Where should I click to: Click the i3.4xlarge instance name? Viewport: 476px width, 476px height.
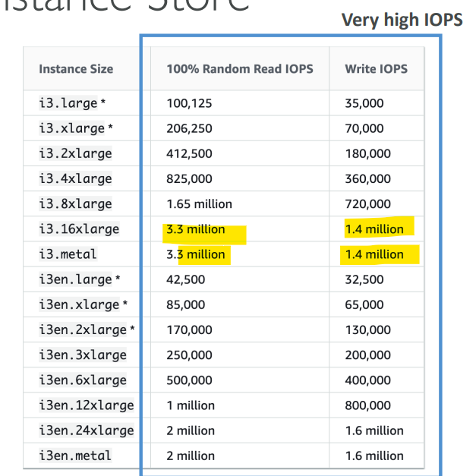coord(76,179)
